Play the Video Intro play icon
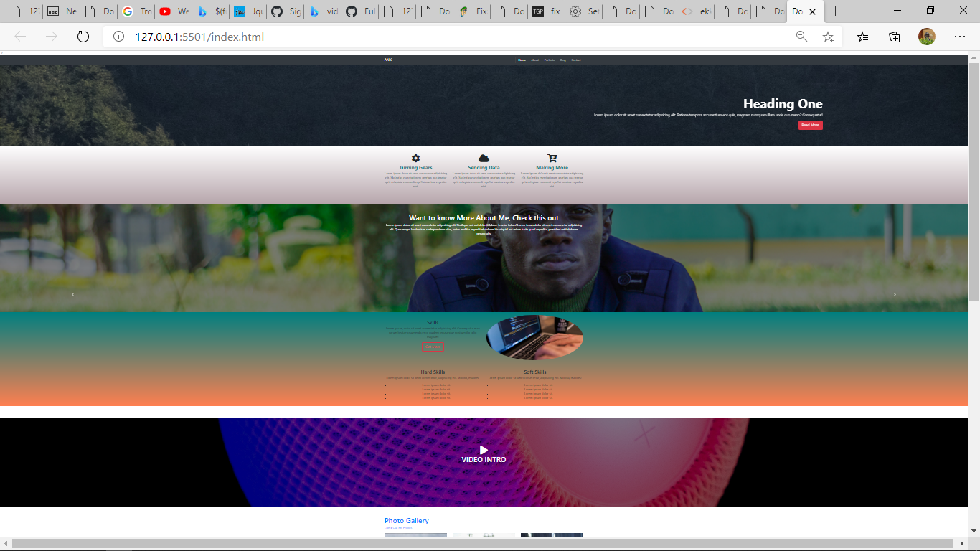Viewport: 980px width, 551px height. click(x=484, y=450)
